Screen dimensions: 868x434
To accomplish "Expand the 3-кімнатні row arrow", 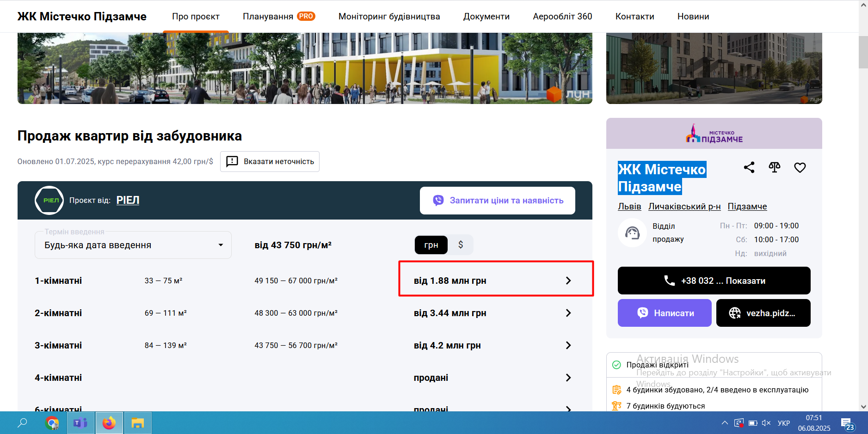I will click(568, 345).
